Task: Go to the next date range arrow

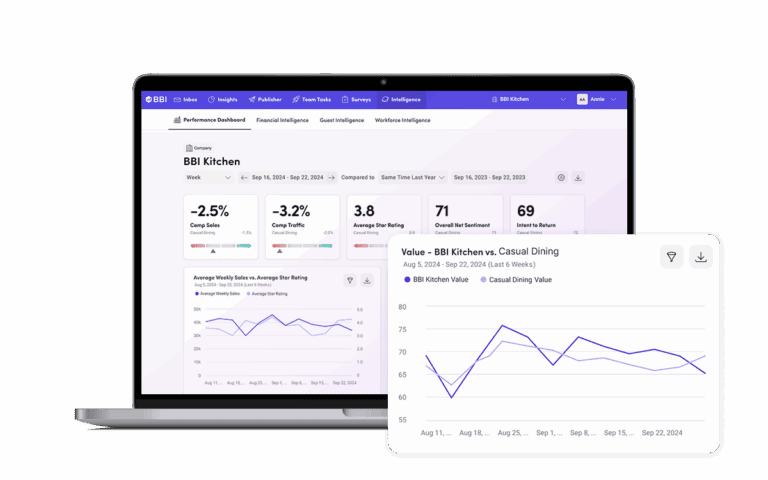Action: click(x=332, y=177)
